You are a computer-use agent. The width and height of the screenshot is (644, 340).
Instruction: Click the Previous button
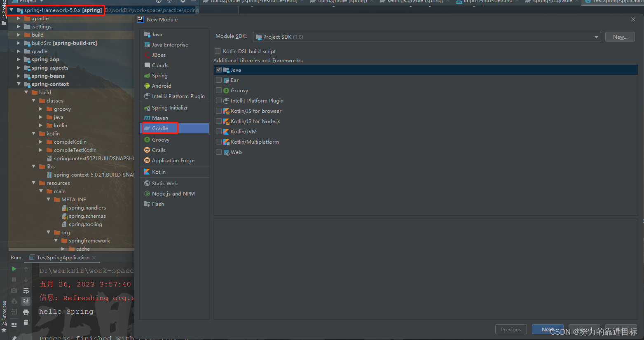pyautogui.click(x=511, y=329)
